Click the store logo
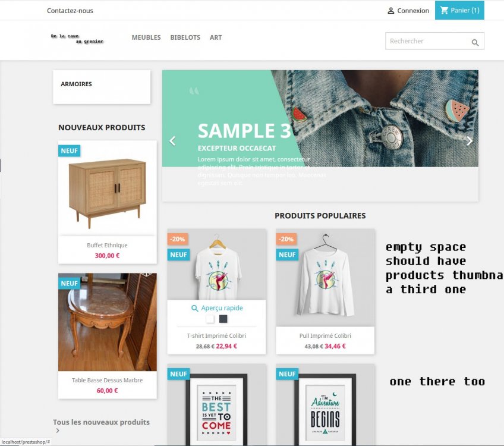 (x=77, y=39)
